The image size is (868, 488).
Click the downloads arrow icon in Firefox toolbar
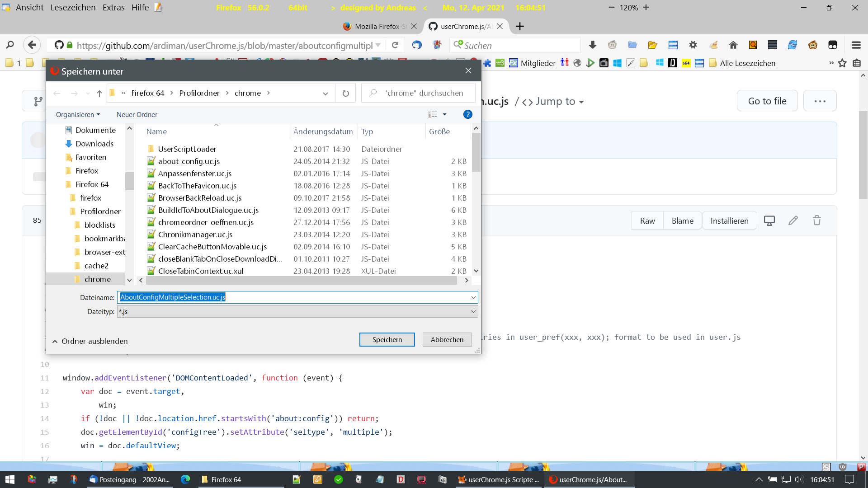[x=592, y=45]
